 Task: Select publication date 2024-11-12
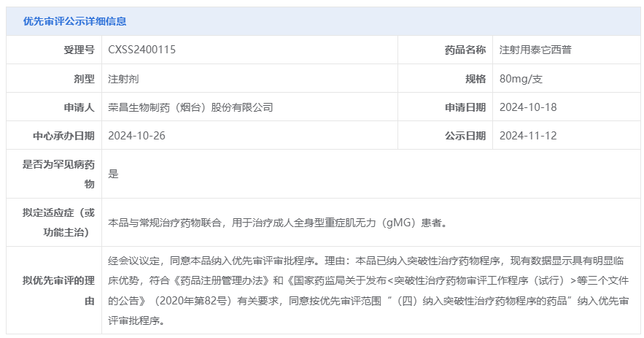tap(528, 136)
